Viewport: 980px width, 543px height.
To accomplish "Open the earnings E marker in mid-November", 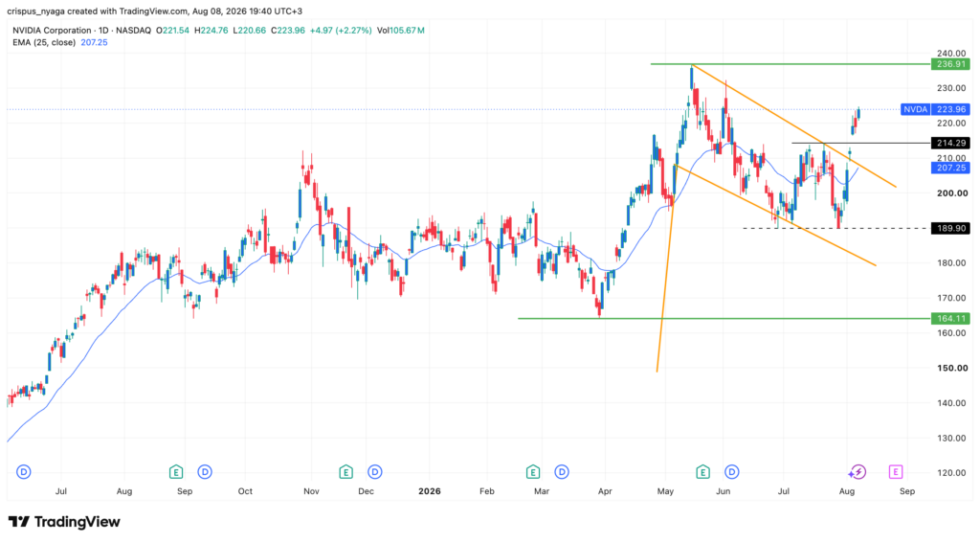I will [345, 472].
